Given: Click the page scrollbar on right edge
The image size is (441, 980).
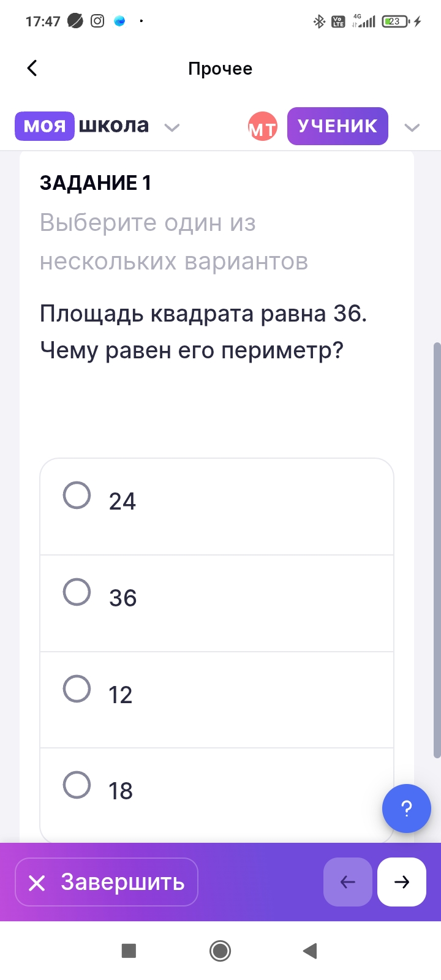Looking at the screenshot, I should click(437, 550).
